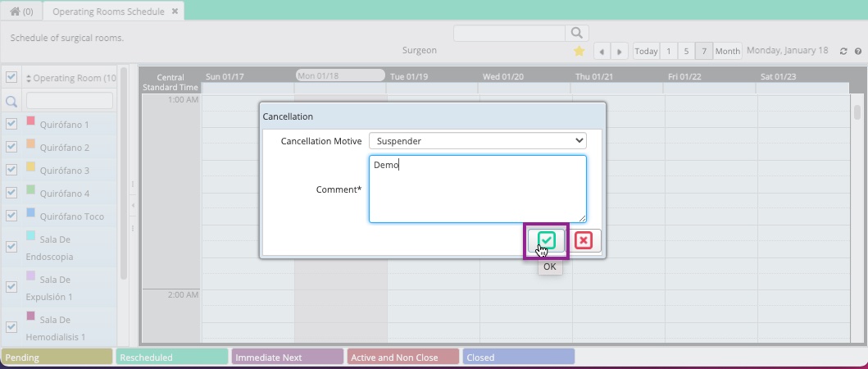Click the search magnifier beside Surgeon field

click(x=577, y=34)
